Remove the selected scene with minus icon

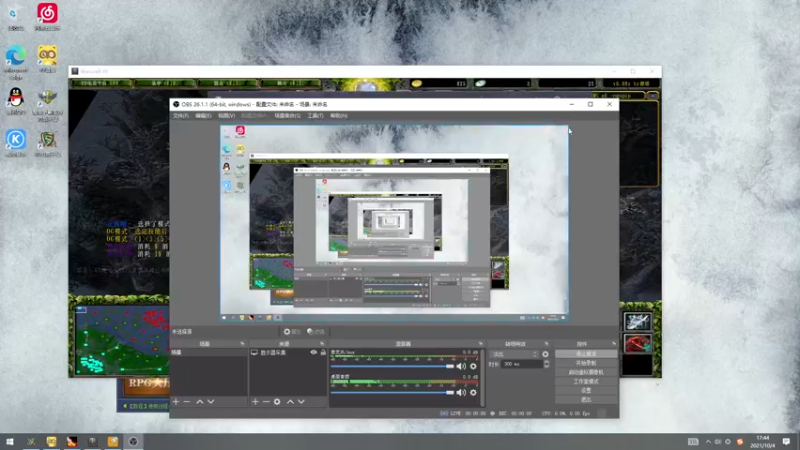pos(187,402)
